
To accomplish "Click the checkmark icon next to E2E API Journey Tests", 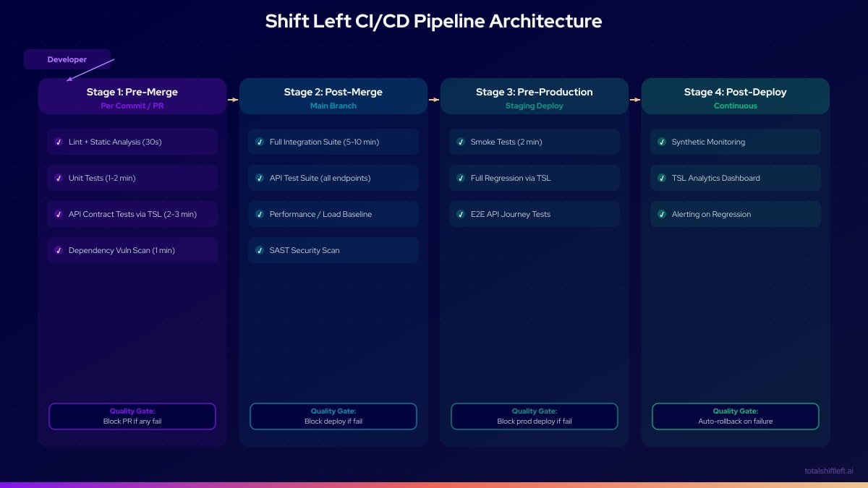I will pos(461,214).
